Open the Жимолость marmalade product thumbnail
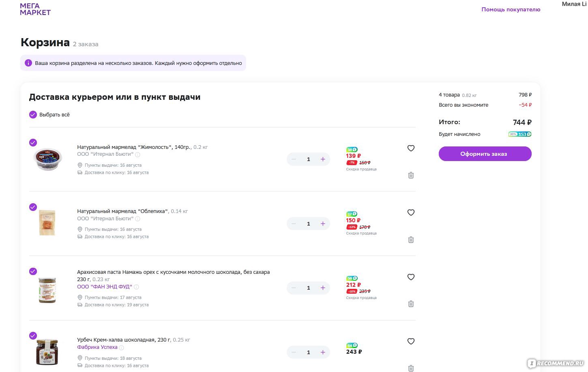 [x=47, y=159]
